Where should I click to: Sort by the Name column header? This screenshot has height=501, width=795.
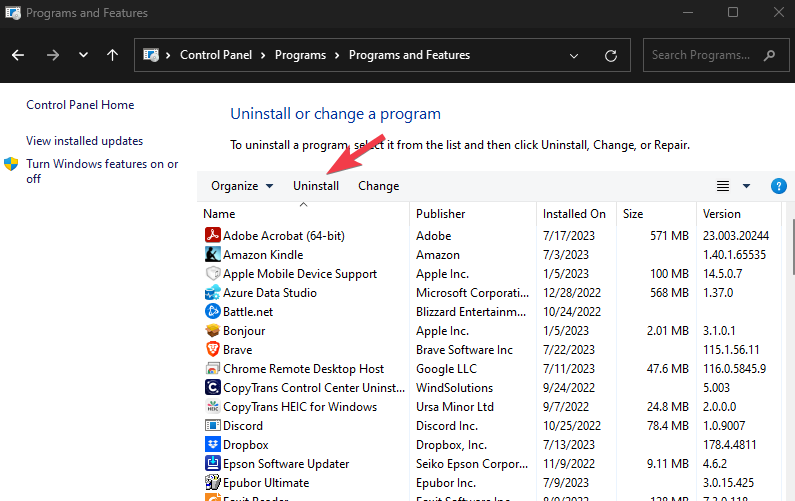[x=303, y=213]
